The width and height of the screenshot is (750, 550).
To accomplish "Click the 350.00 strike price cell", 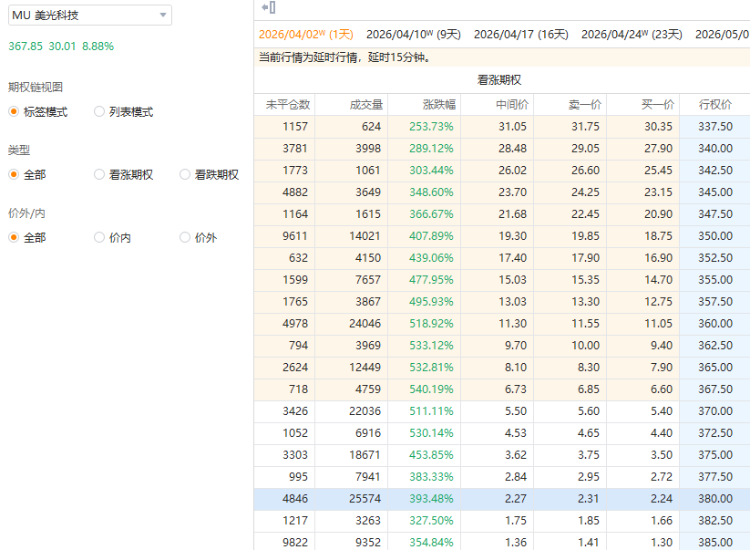I will [x=714, y=235].
